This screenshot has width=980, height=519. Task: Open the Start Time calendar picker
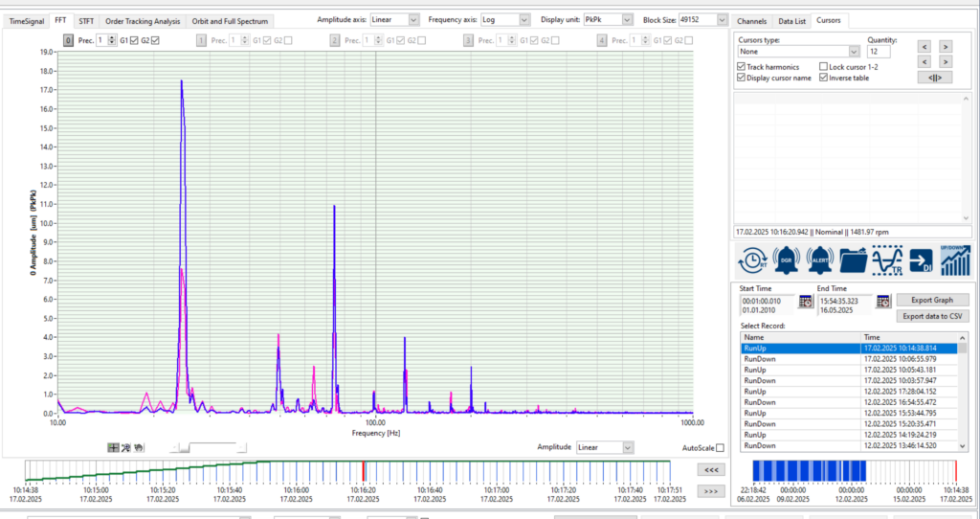tap(805, 302)
